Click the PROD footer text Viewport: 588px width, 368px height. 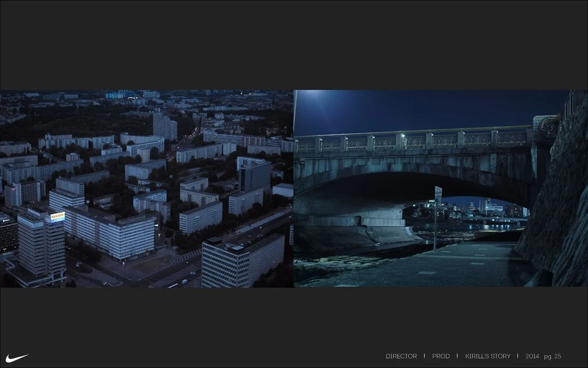(440, 356)
